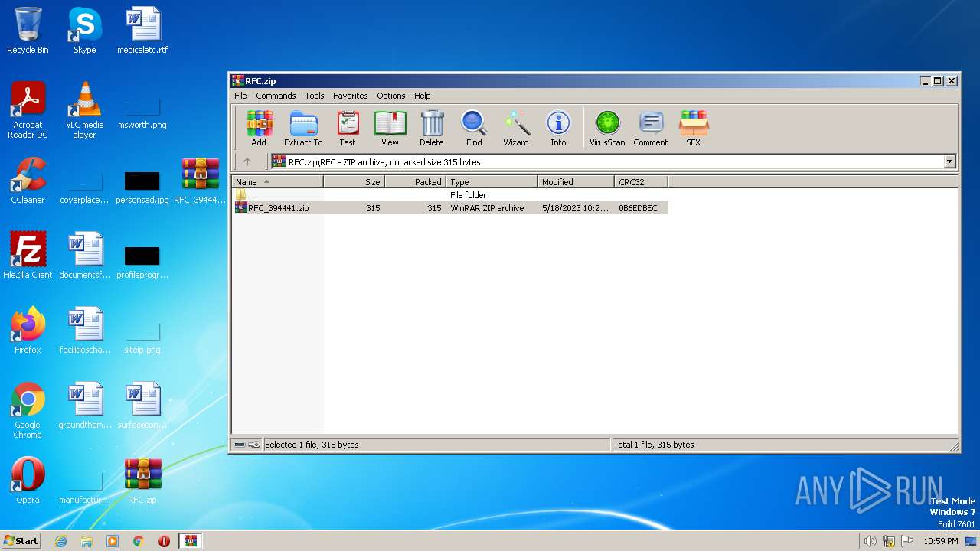Sort by the CRC32 column header

coord(641,182)
